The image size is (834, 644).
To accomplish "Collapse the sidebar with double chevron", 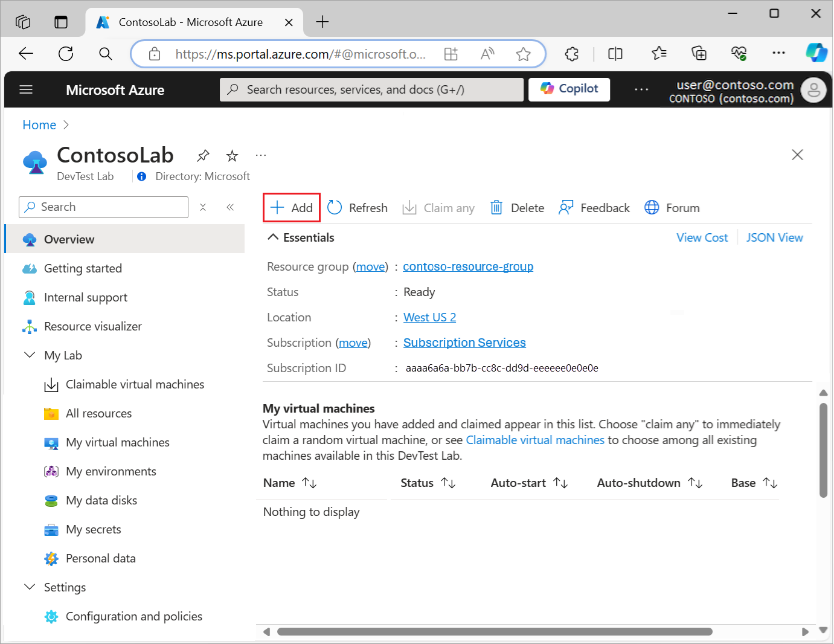I will pyautogui.click(x=230, y=207).
